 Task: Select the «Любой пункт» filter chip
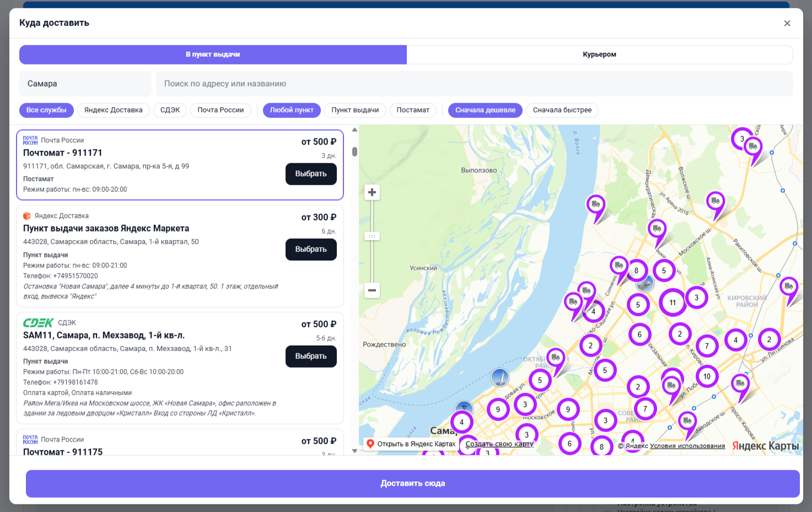[x=292, y=110]
